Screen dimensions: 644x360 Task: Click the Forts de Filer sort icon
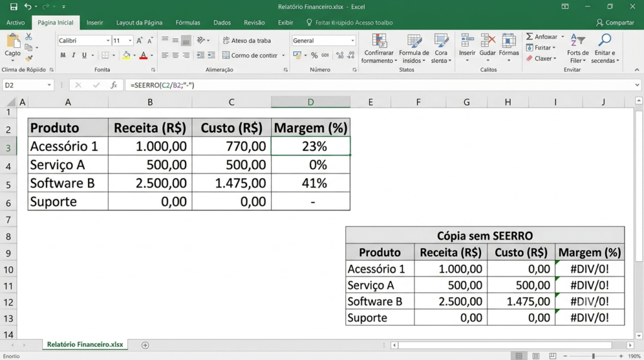pyautogui.click(x=578, y=40)
